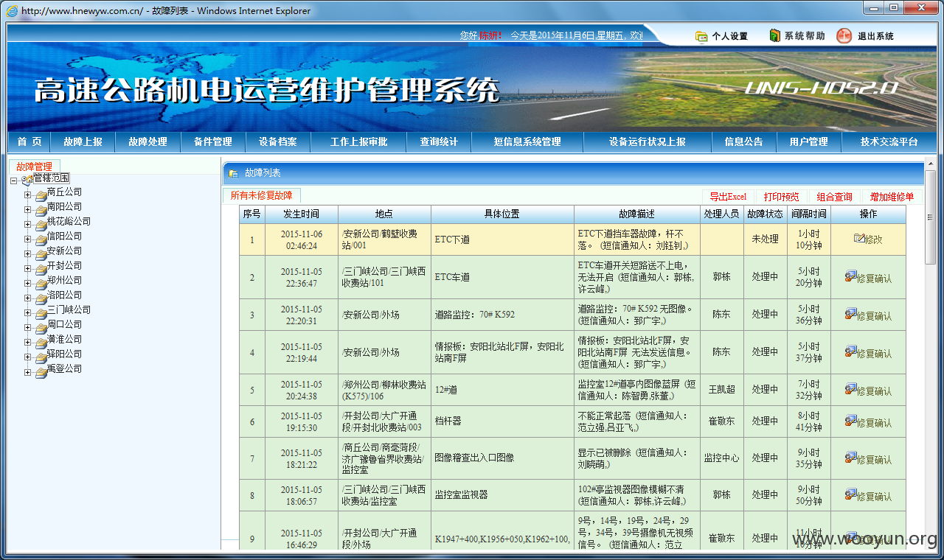Expand the 潢淮公司 tree node
Screen dimensions: 944x560
coord(28,343)
